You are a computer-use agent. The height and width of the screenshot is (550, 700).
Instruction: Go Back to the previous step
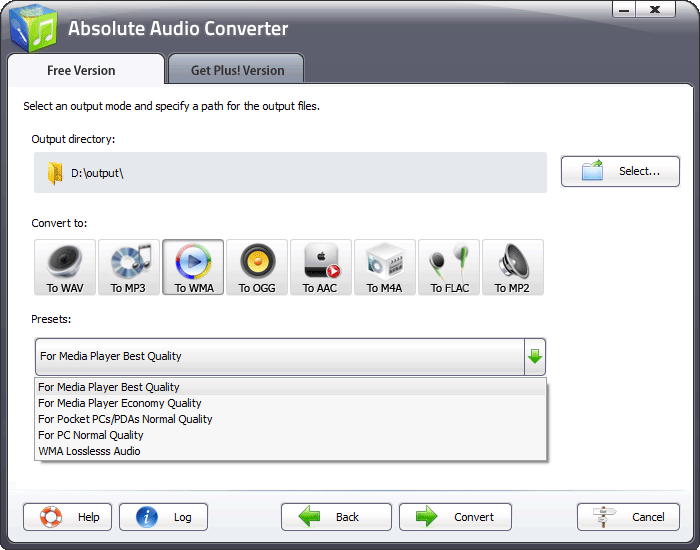click(x=337, y=517)
